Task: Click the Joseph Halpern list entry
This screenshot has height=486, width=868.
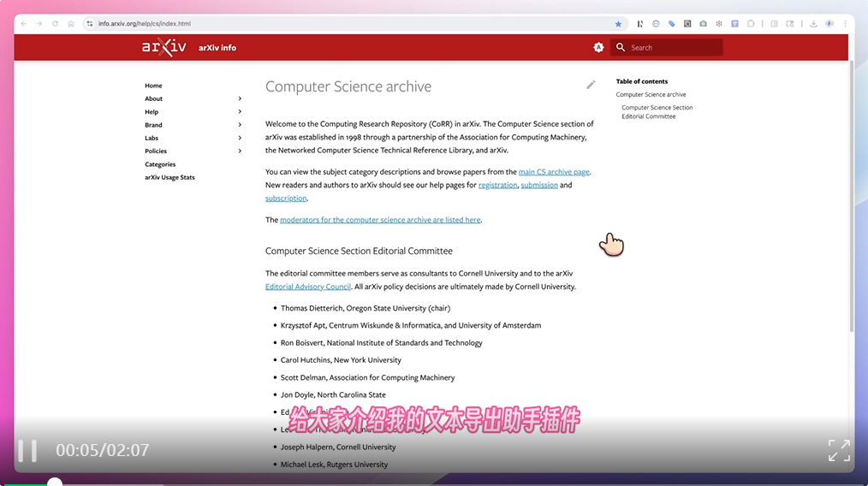Action: (x=337, y=447)
